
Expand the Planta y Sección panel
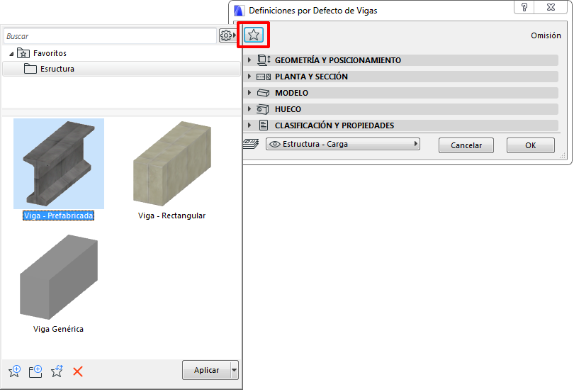(249, 76)
